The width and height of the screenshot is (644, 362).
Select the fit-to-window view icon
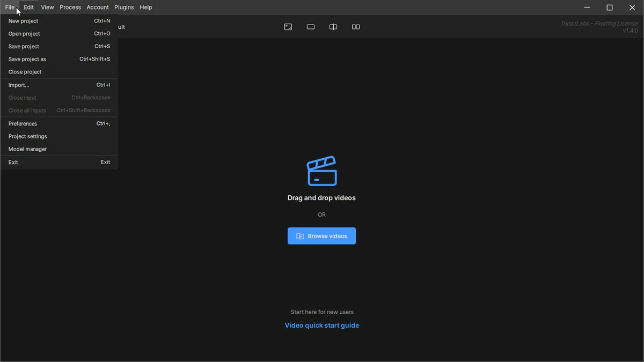click(x=288, y=27)
